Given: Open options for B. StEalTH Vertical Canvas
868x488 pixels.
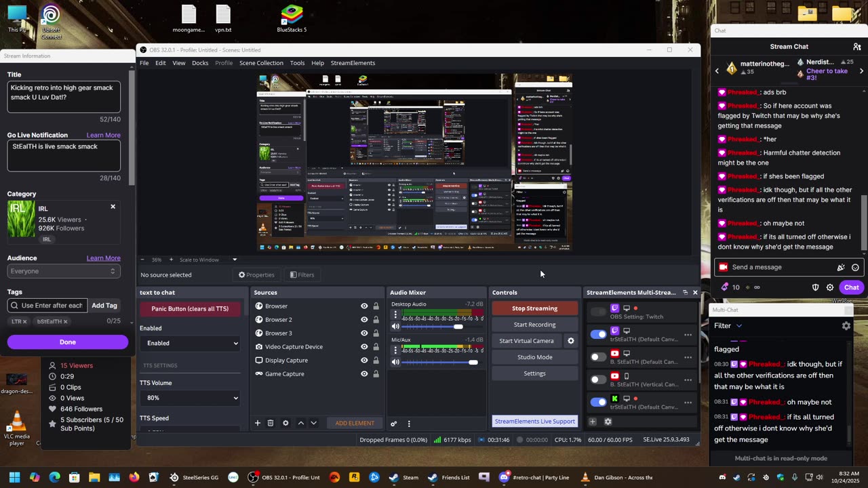Looking at the screenshot, I should tap(688, 380).
